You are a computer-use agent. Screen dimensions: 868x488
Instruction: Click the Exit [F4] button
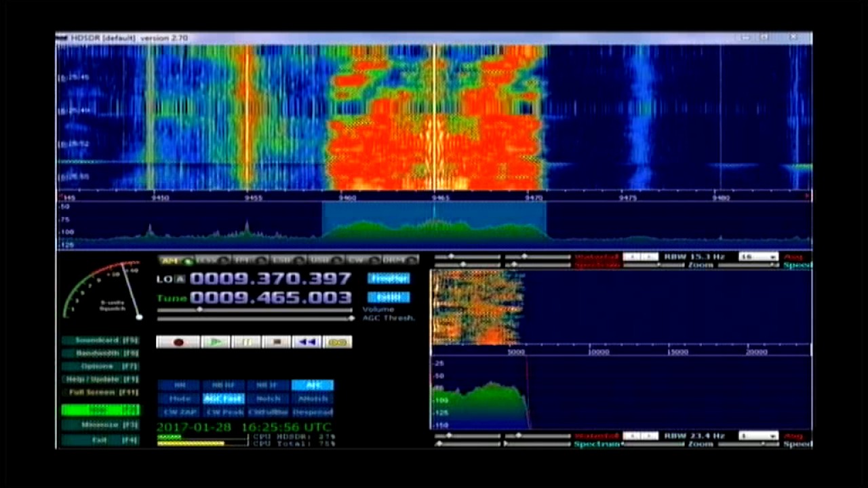pos(100,440)
